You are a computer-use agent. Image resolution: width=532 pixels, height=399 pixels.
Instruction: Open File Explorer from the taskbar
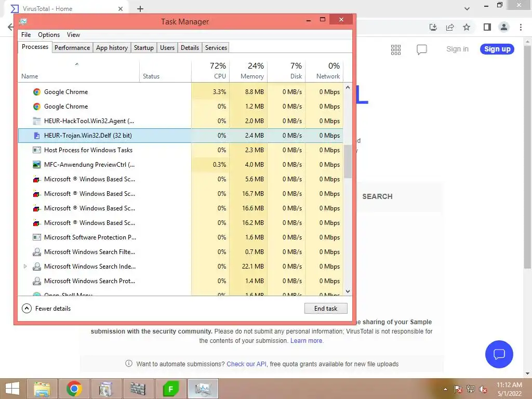point(42,389)
